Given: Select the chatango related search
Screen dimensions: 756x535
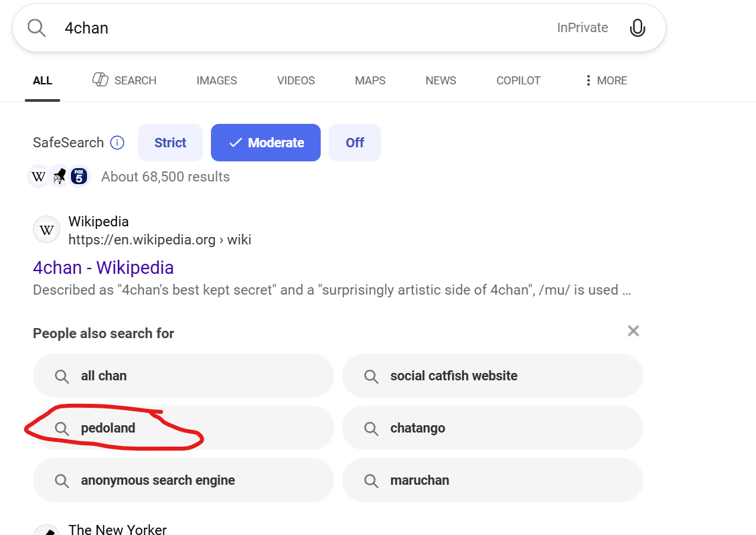Looking at the screenshot, I should click(492, 429).
